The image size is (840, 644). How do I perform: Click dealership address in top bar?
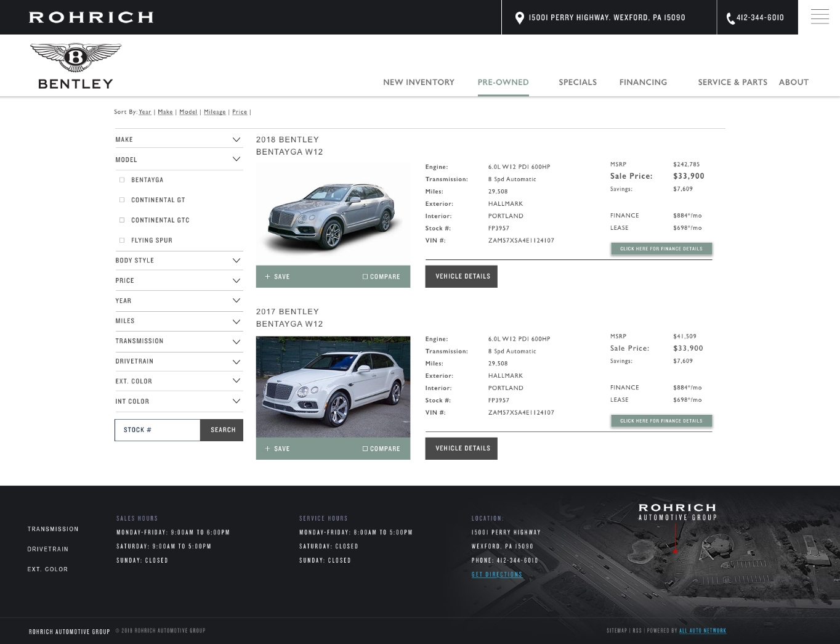(607, 18)
